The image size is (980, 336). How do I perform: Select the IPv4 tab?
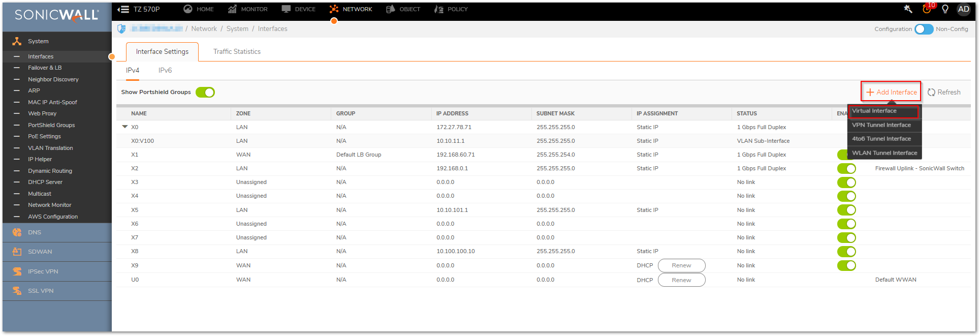133,70
